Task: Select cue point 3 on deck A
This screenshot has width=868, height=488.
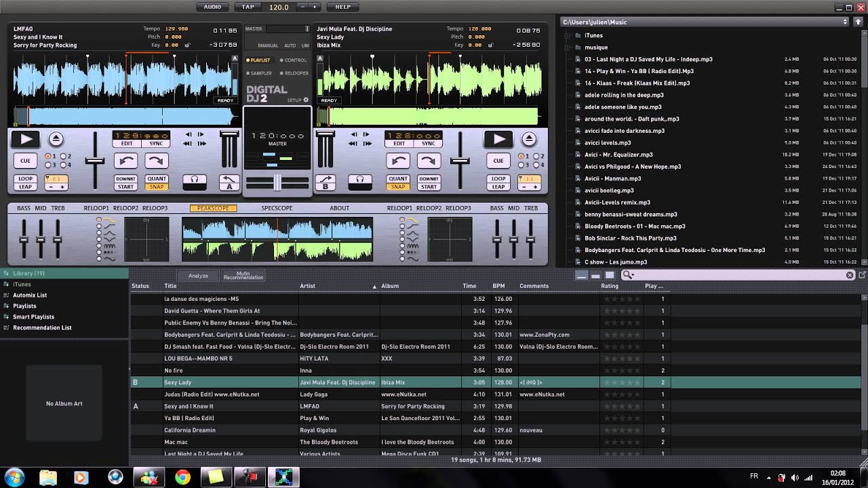Action: (x=47, y=165)
